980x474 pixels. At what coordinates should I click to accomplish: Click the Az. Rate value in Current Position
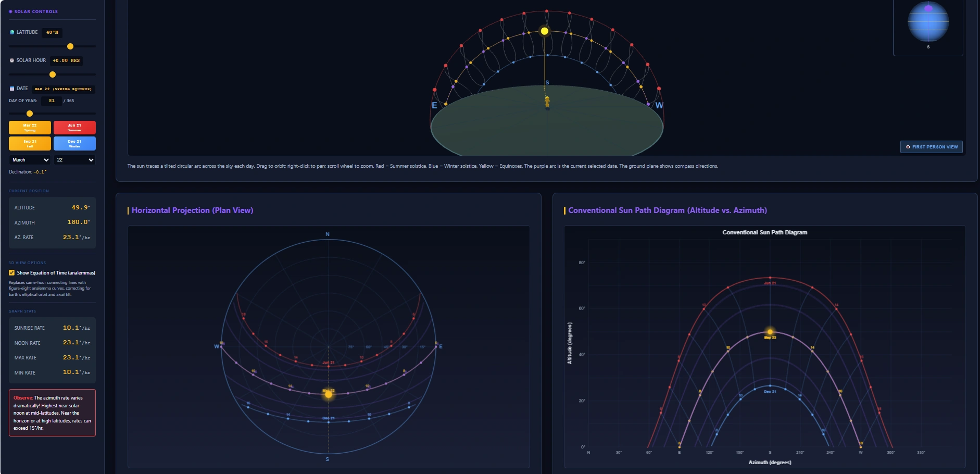tap(77, 237)
